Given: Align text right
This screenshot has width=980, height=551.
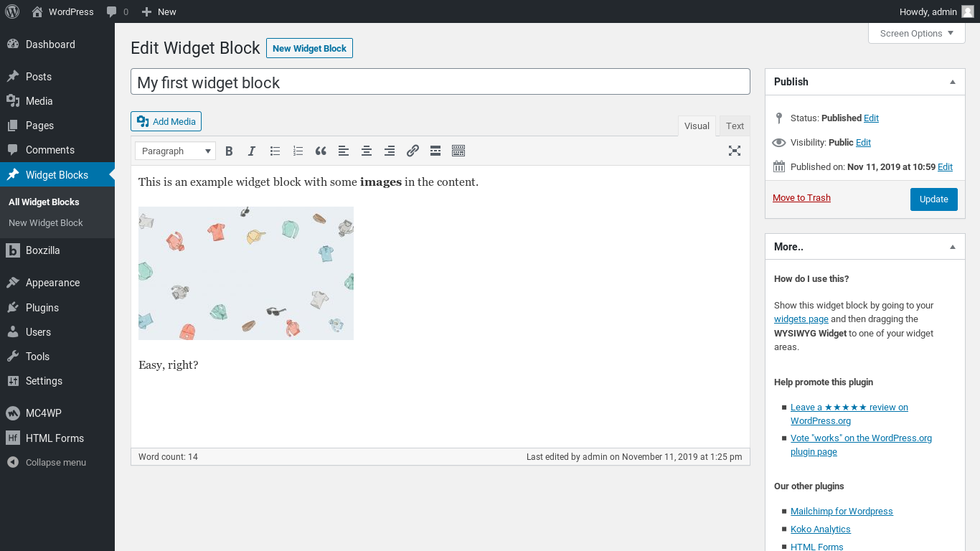Looking at the screenshot, I should pos(390,151).
